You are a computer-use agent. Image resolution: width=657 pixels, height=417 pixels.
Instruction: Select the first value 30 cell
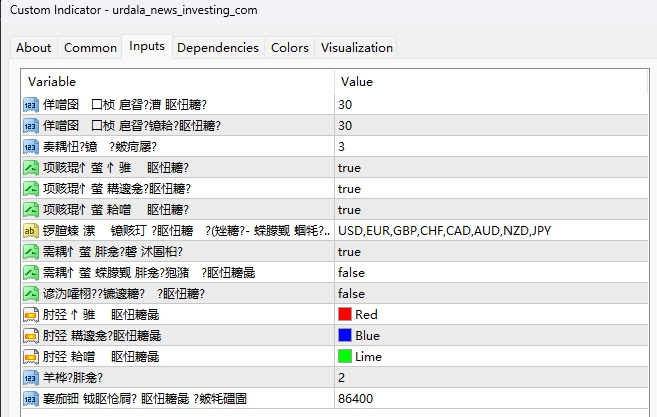click(x=491, y=105)
